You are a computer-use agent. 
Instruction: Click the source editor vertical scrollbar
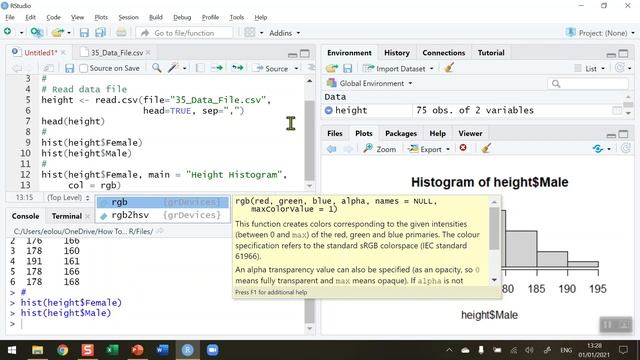coord(309,139)
